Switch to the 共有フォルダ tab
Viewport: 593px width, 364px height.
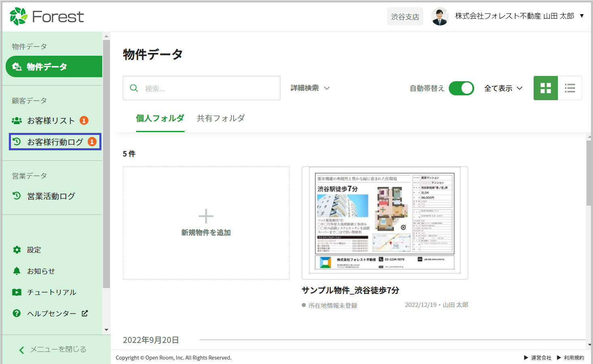coord(221,118)
